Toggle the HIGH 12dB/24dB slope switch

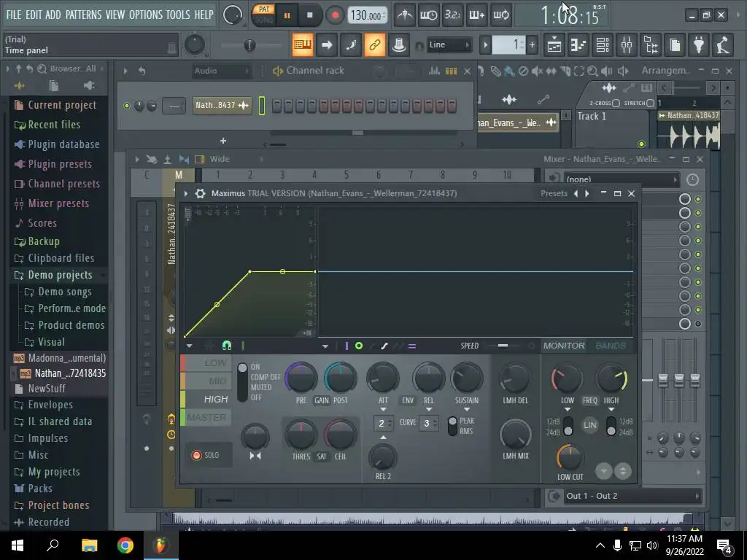point(611,426)
